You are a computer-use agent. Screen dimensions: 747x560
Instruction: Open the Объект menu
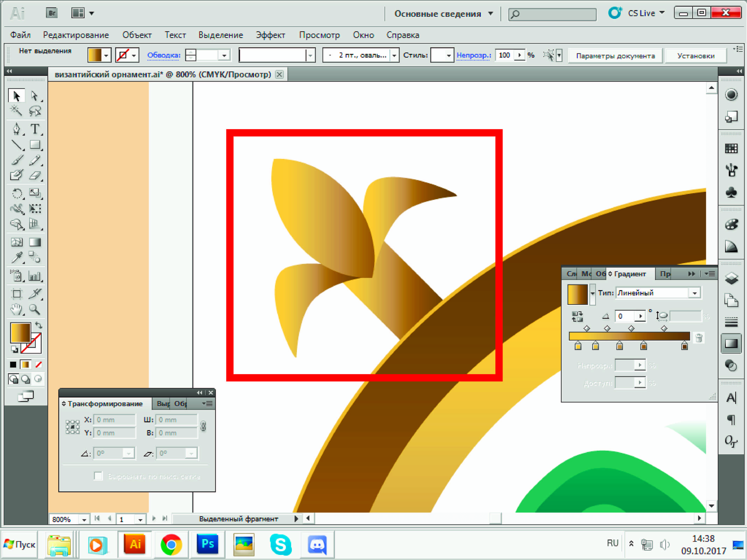tap(137, 35)
